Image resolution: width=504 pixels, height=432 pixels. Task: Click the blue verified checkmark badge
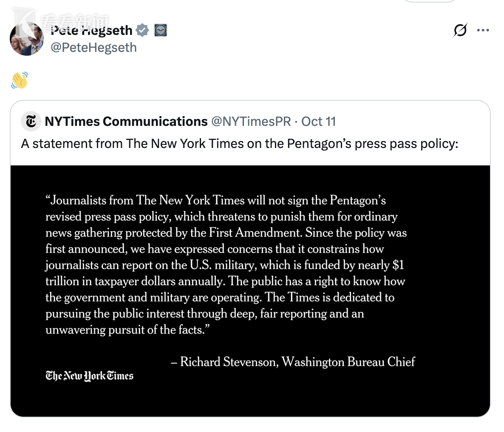[142, 30]
